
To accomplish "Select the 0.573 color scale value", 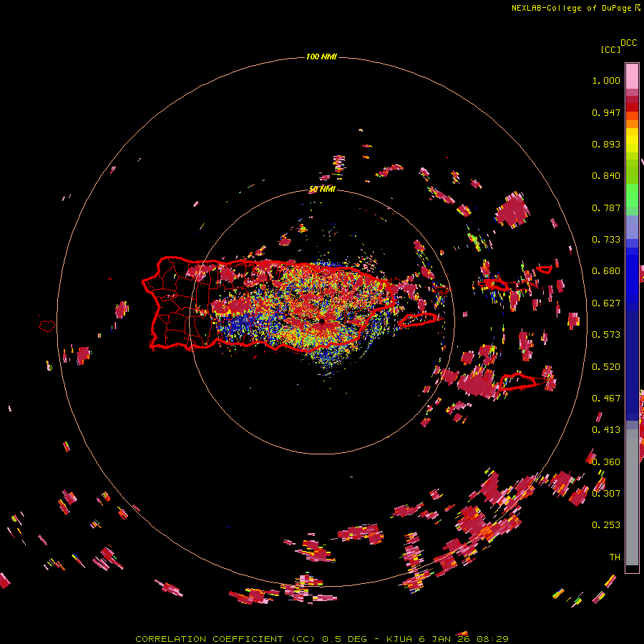I will [606, 335].
